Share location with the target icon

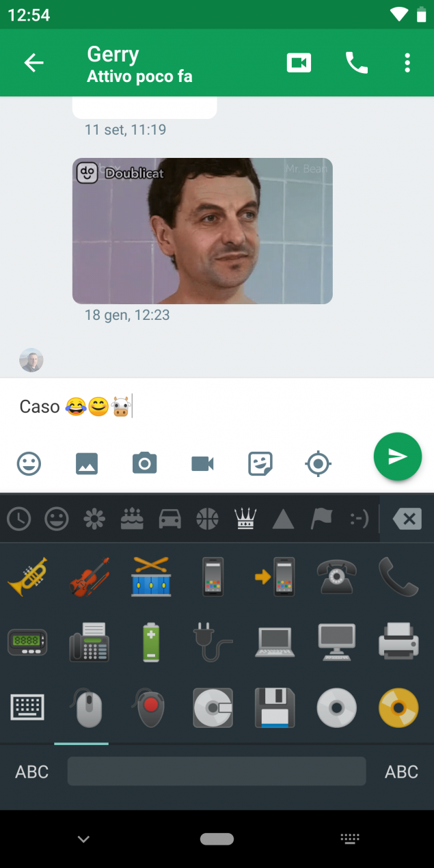(x=318, y=464)
